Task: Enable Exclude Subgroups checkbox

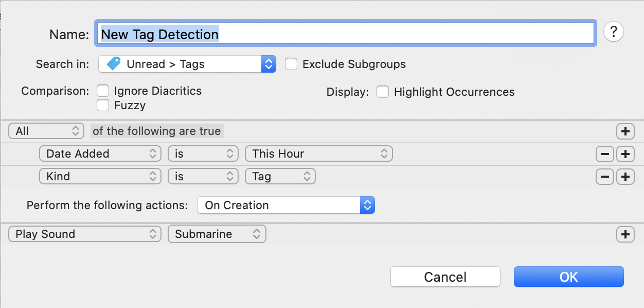Action: coord(291,64)
